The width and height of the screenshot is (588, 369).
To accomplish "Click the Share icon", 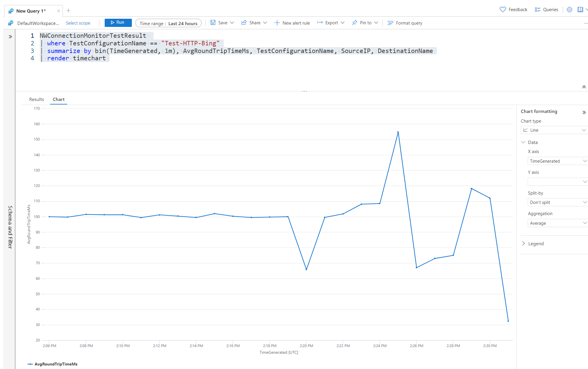I will (x=244, y=23).
